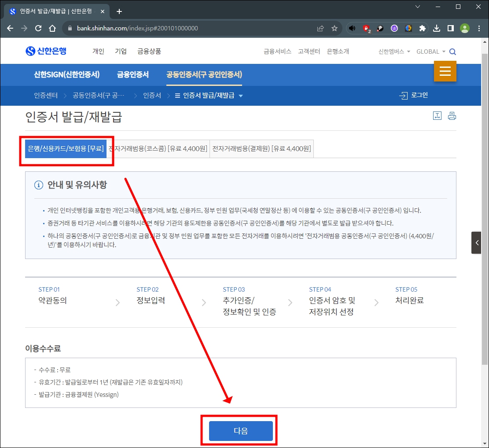Image resolution: width=489 pixels, height=448 pixels.
Task: Open the red extension with badge 2
Action: [367, 28]
